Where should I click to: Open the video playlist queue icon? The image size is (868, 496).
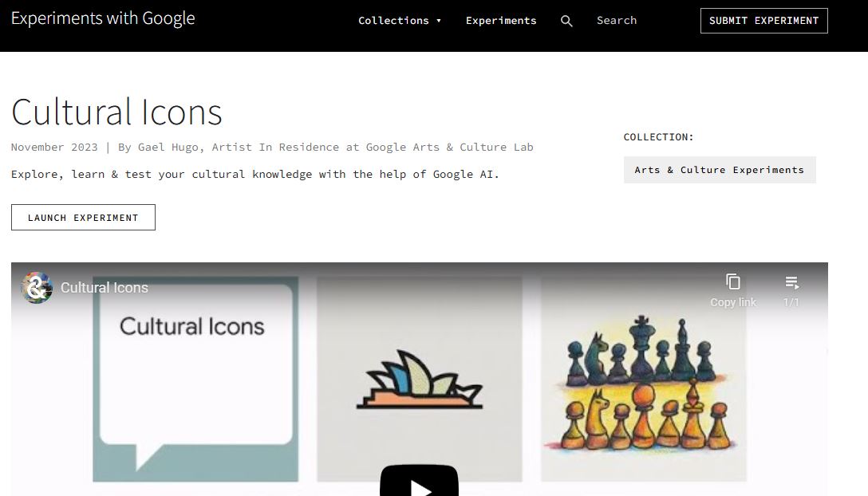click(791, 282)
